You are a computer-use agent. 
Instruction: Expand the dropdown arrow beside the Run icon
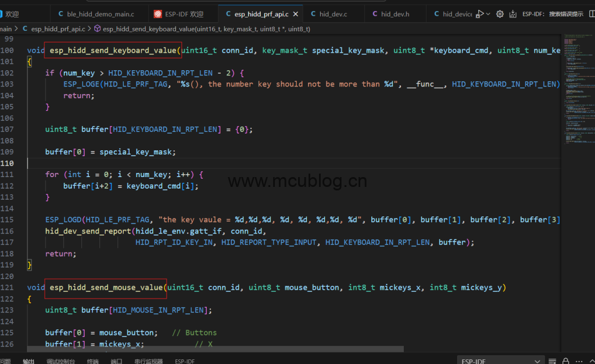click(488, 14)
